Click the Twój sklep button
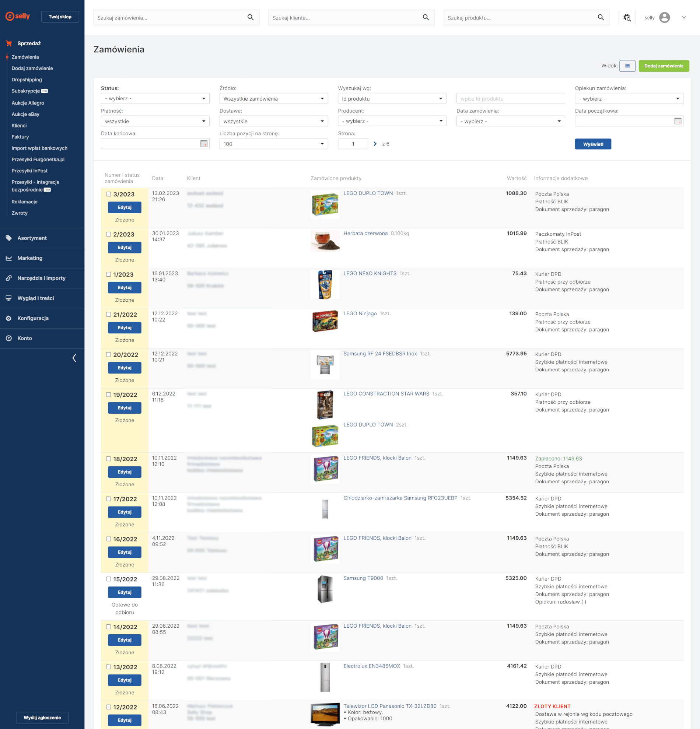Screen dimensions: 700x729 [x=60, y=17]
